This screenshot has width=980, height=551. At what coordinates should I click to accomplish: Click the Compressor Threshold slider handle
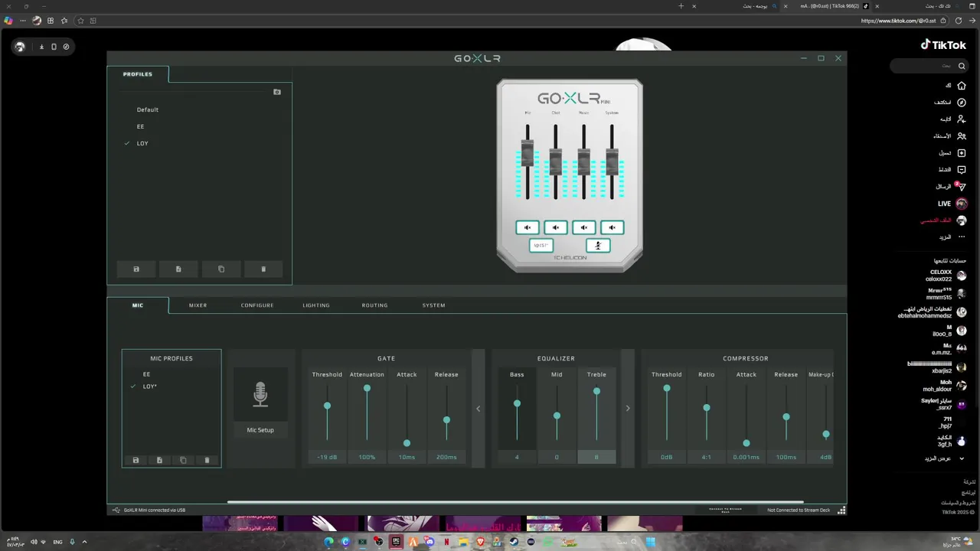tap(667, 388)
